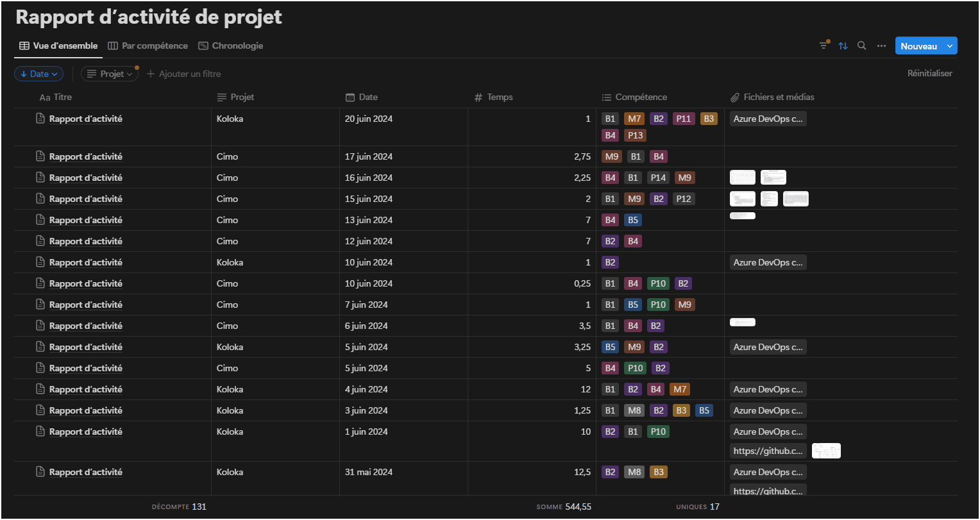Open Azure DevOps file in the Koloka 10 juin row
This screenshot has height=520, width=980.
[768, 262]
